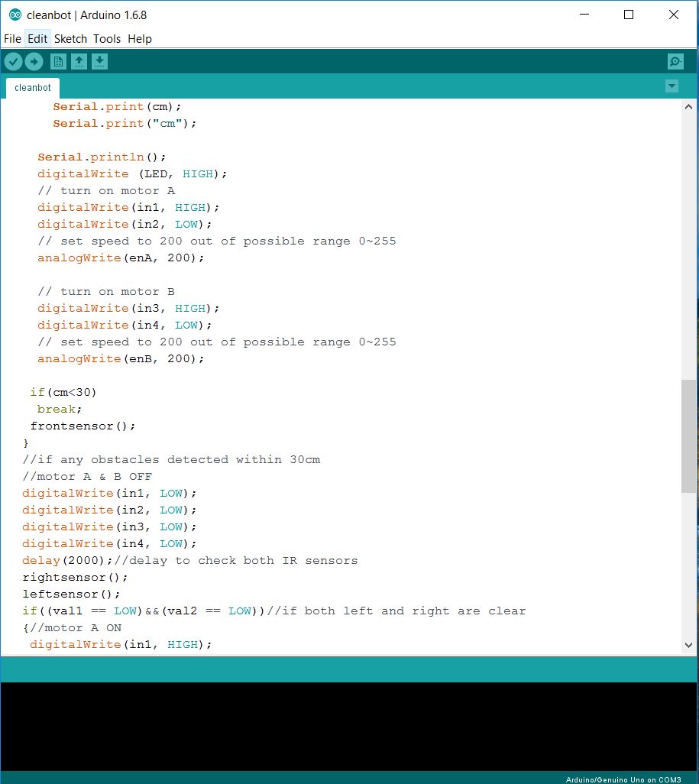699x784 pixels.
Task: Minimize the Arduino window
Action: tap(584, 15)
